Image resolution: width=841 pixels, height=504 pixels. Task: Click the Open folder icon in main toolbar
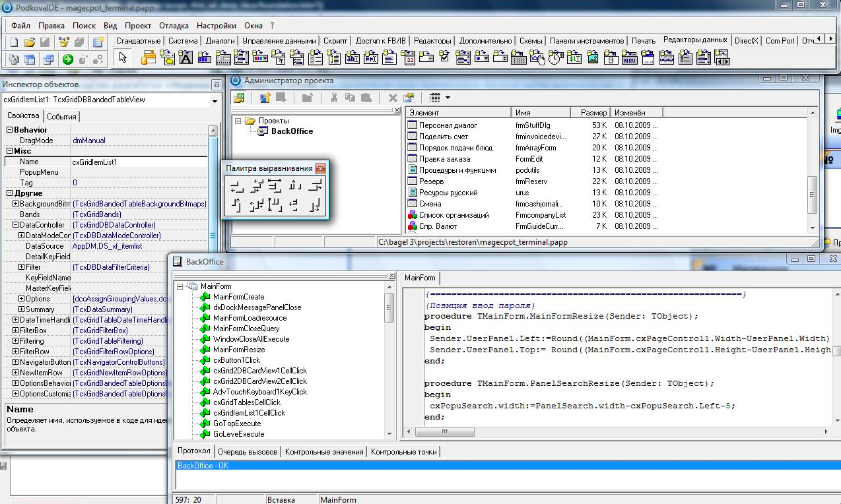(x=30, y=42)
